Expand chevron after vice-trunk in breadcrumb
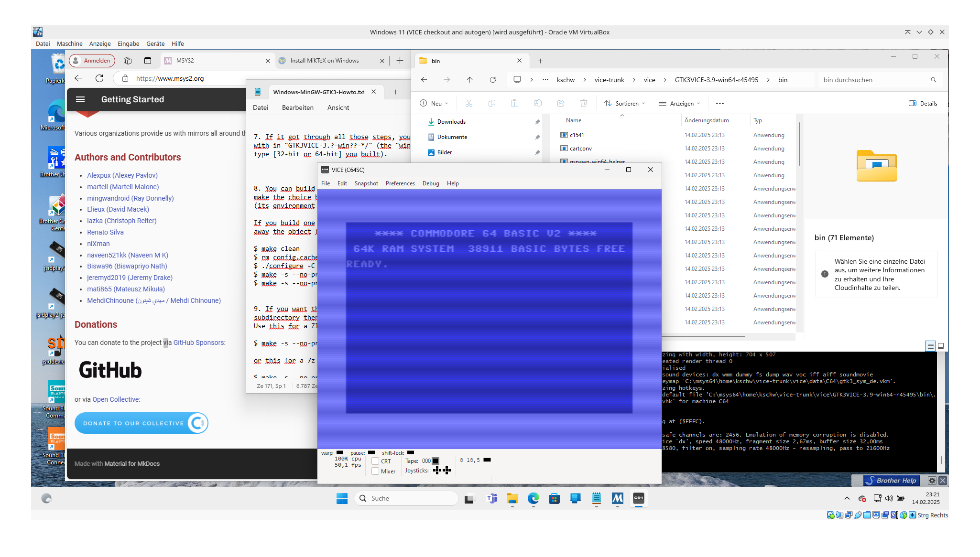980x557 pixels. click(634, 80)
